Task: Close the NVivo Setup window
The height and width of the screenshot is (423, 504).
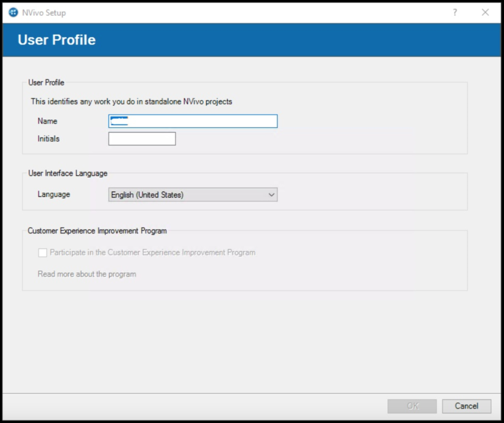Action: [485, 13]
